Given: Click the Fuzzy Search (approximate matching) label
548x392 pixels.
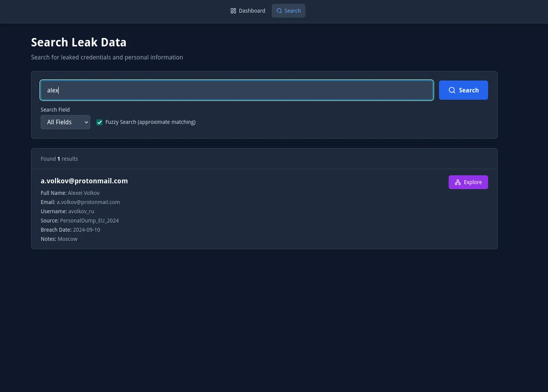Looking at the screenshot, I should tap(150, 122).
